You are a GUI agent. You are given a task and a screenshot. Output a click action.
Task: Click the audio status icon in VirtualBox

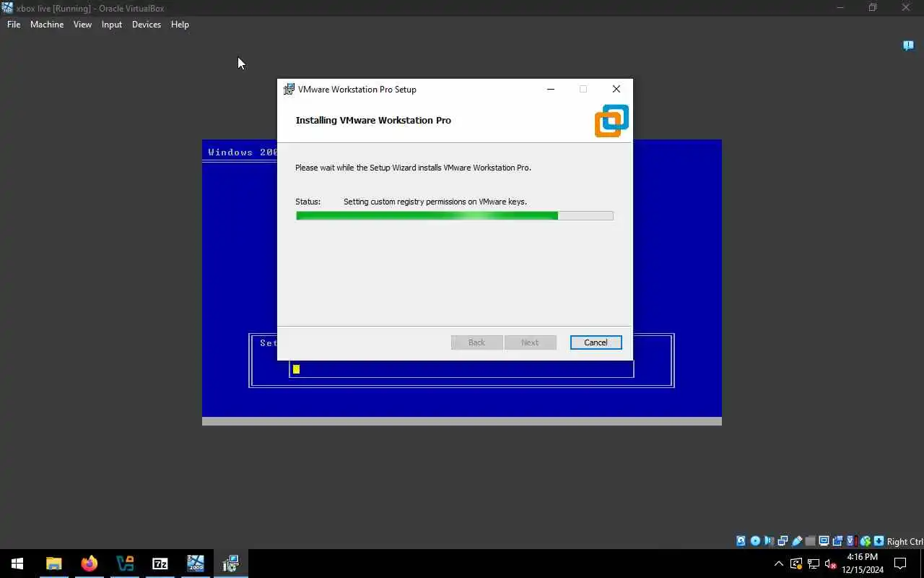(768, 541)
